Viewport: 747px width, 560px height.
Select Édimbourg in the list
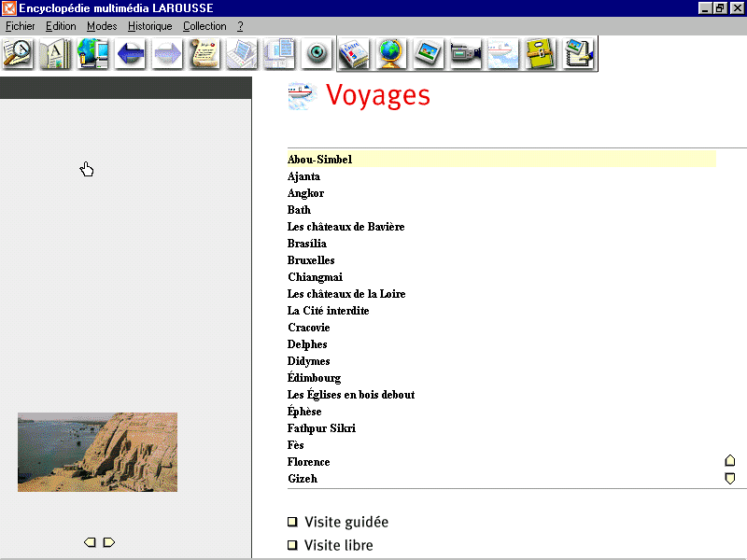point(314,377)
